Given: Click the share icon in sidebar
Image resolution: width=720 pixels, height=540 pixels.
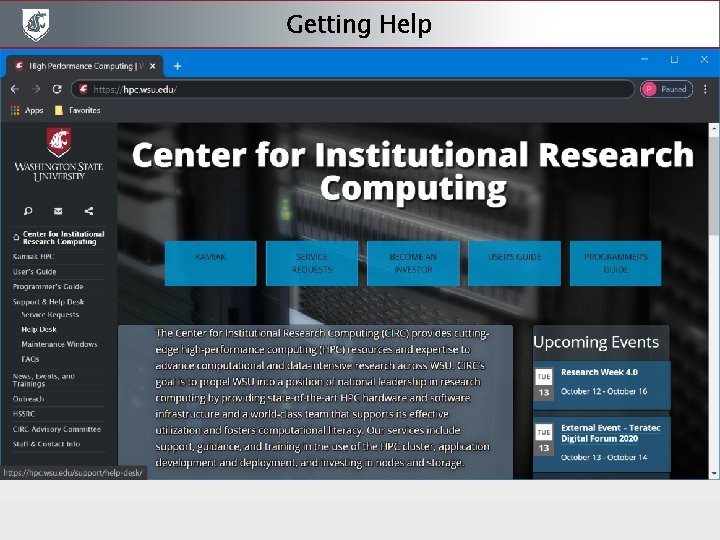Looking at the screenshot, I should [89, 211].
